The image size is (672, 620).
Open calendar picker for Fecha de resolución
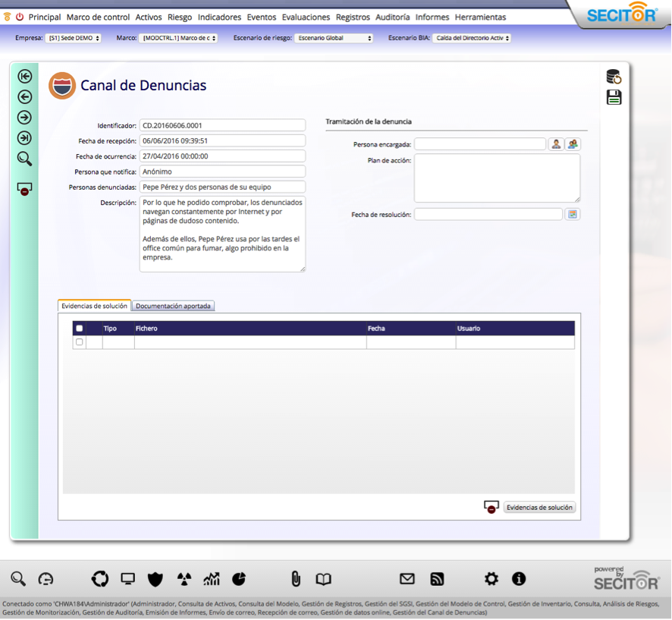pyautogui.click(x=573, y=215)
